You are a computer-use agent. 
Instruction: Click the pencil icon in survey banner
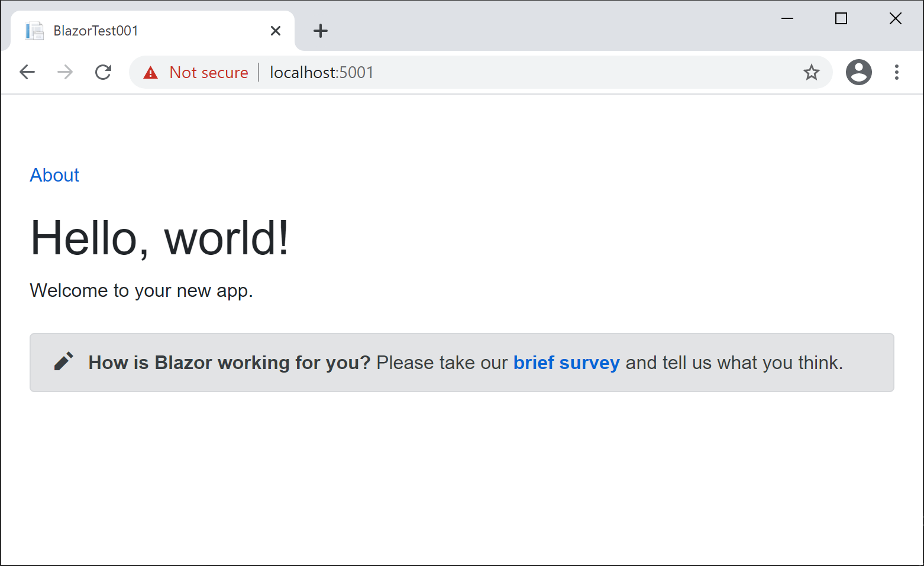(x=64, y=361)
